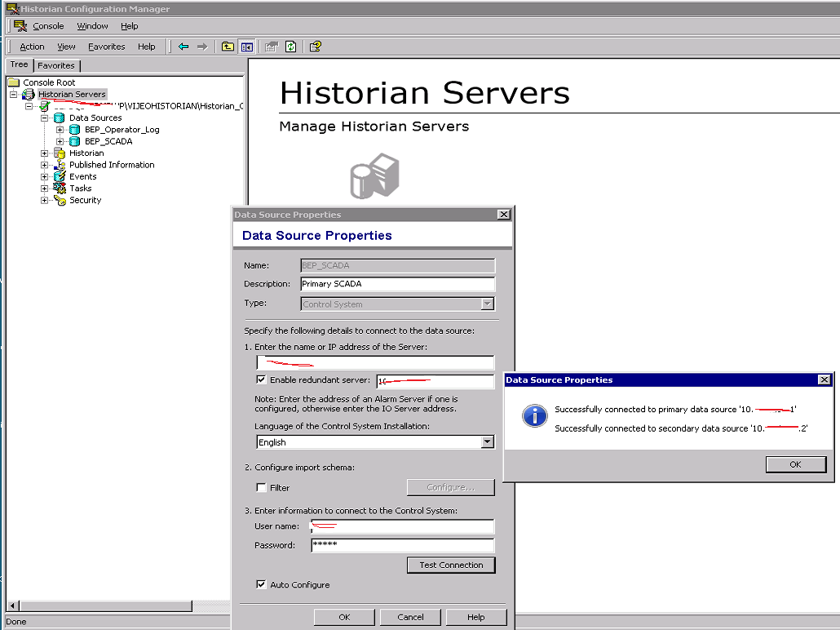The height and width of the screenshot is (630, 840).
Task: Click the redundant server address field
Action: [x=435, y=381]
